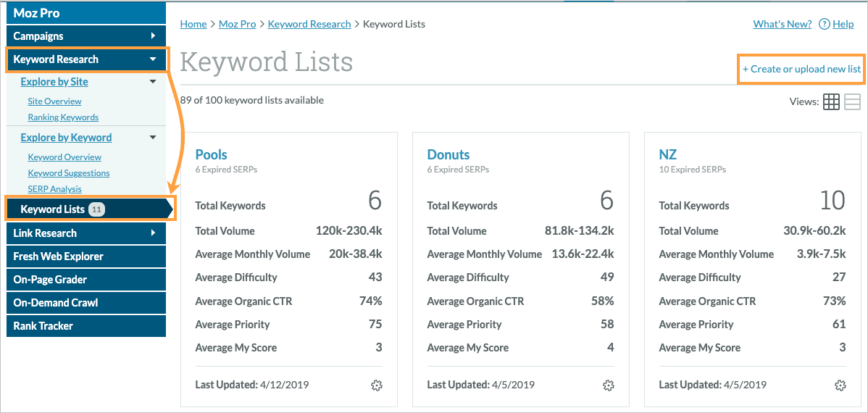Open settings gear for NZ list
Screen dimensions: 868x413
840,385
